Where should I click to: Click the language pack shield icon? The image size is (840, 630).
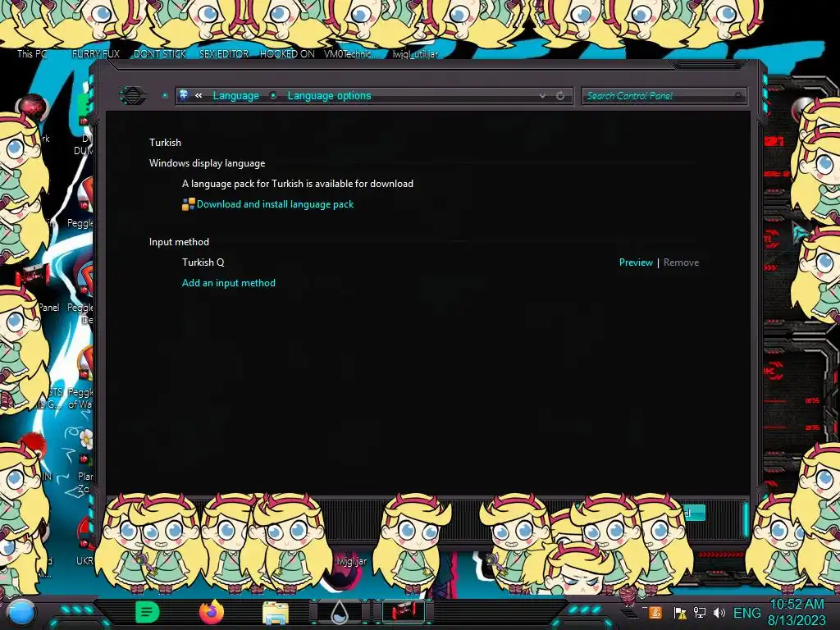(x=188, y=204)
